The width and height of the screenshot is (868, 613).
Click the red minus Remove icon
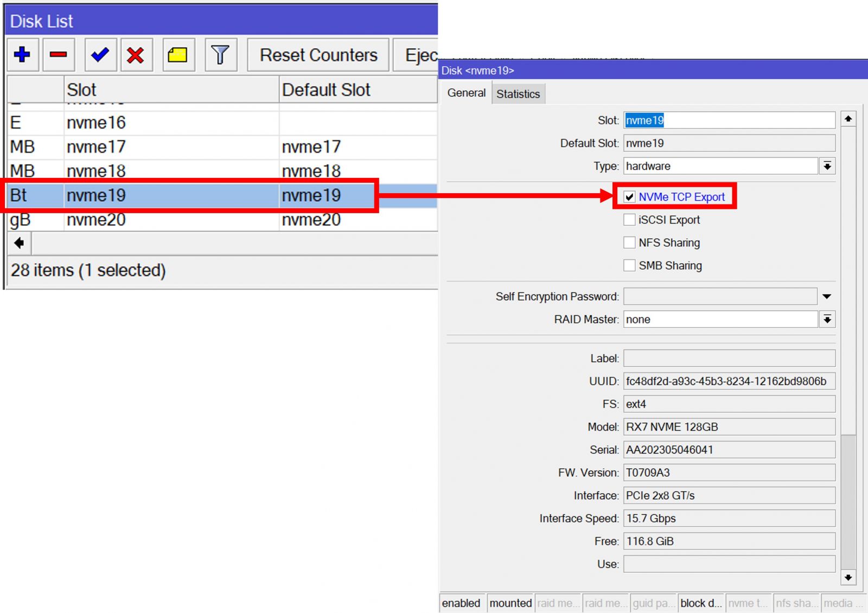(x=58, y=55)
